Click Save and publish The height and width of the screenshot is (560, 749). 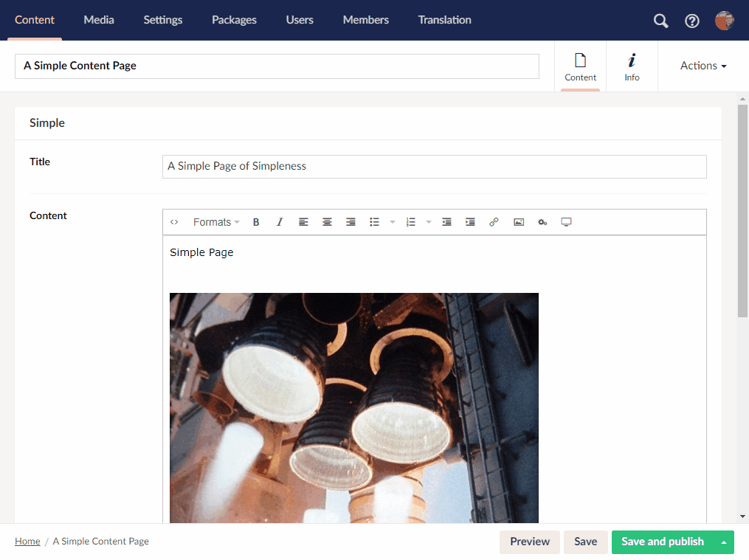pyautogui.click(x=663, y=542)
